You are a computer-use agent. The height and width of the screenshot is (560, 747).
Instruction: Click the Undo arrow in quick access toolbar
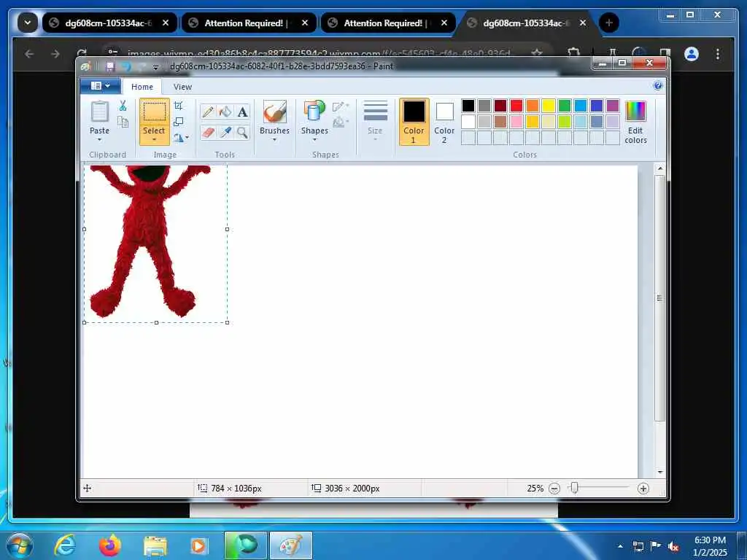click(x=126, y=66)
